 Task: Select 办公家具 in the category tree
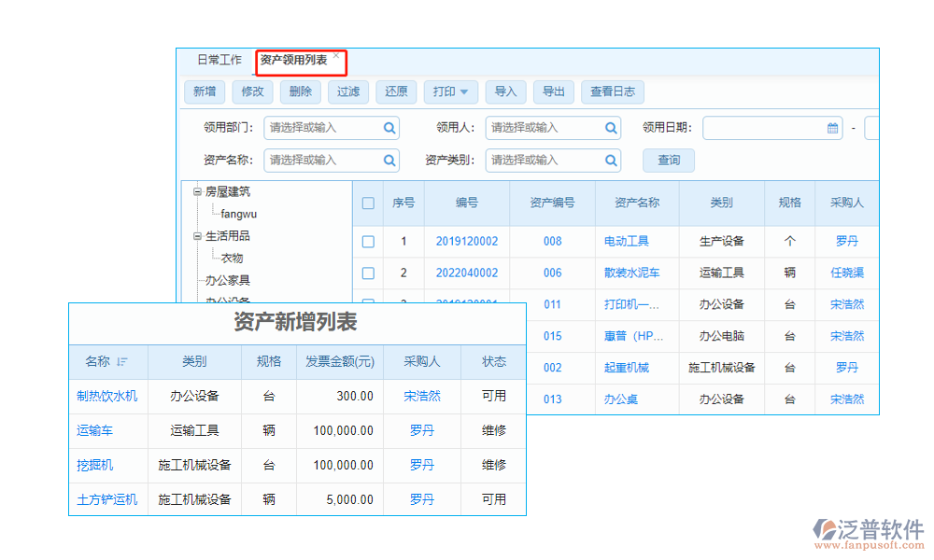pyautogui.click(x=228, y=280)
